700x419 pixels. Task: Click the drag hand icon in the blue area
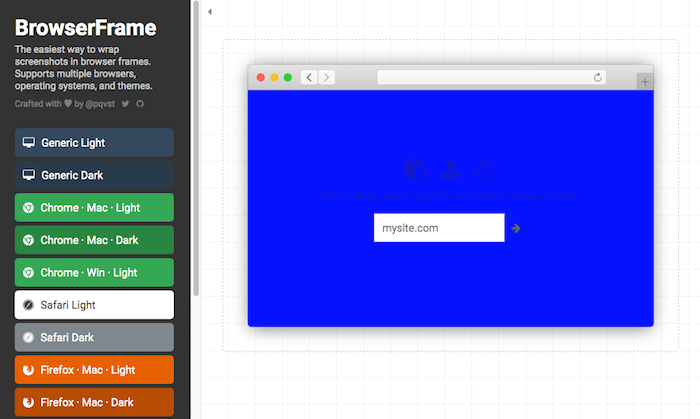[484, 169]
